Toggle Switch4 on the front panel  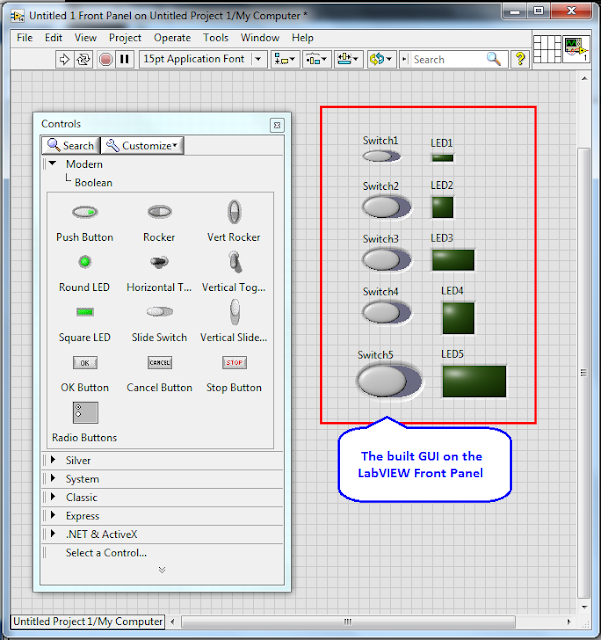[386, 313]
